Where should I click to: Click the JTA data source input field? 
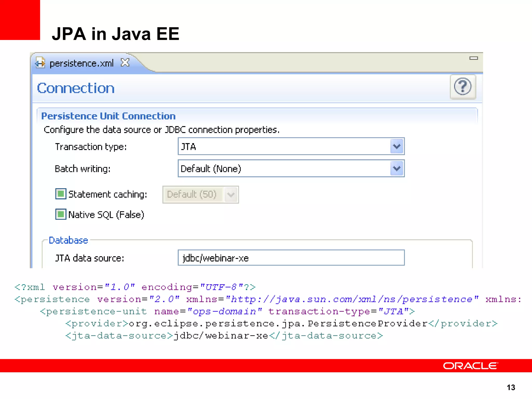(x=291, y=258)
